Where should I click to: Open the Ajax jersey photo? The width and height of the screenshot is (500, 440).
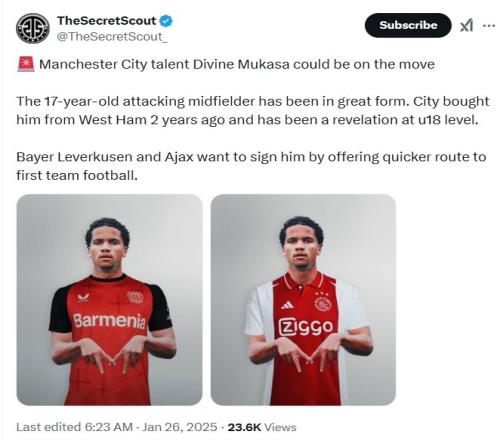(x=303, y=300)
